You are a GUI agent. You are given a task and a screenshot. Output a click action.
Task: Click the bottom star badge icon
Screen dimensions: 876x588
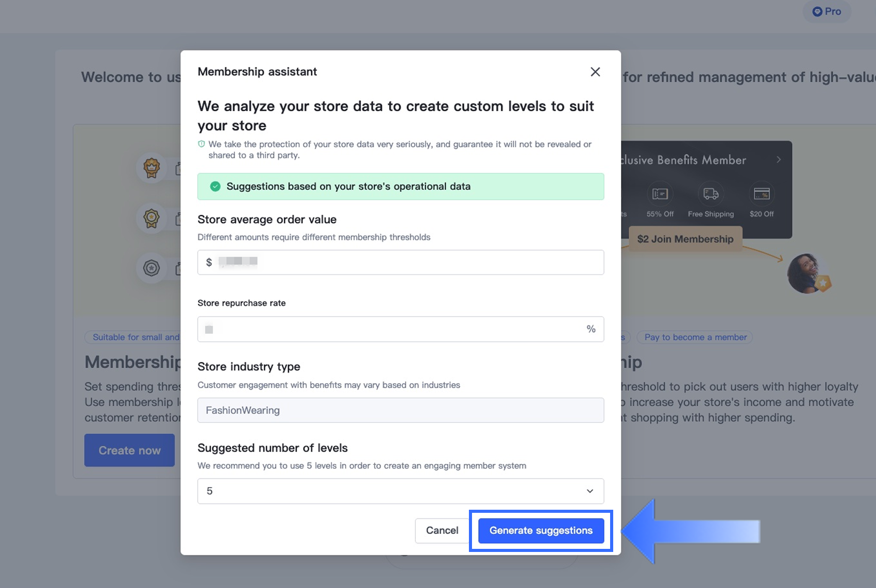click(x=151, y=268)
